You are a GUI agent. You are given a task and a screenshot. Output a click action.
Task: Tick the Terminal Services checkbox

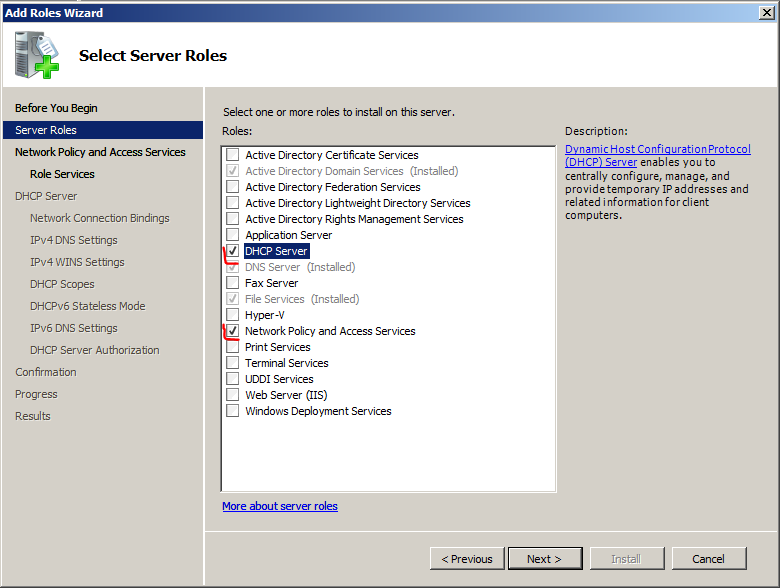click(232, 363)
